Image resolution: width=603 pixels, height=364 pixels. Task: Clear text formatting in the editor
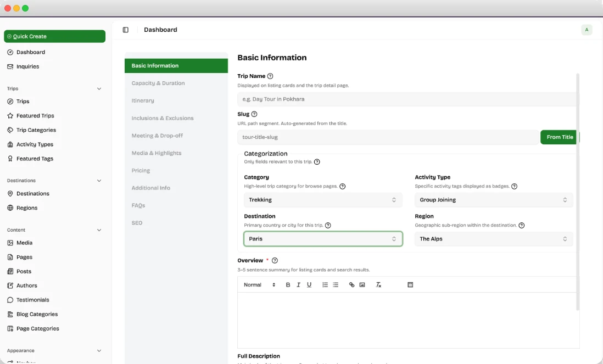(378, 285)
